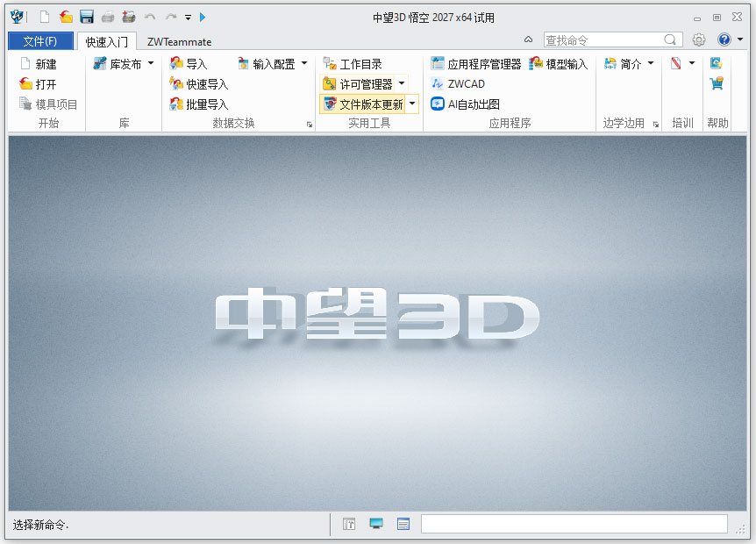Click the list panel icon in status bar

pos(403,524)
